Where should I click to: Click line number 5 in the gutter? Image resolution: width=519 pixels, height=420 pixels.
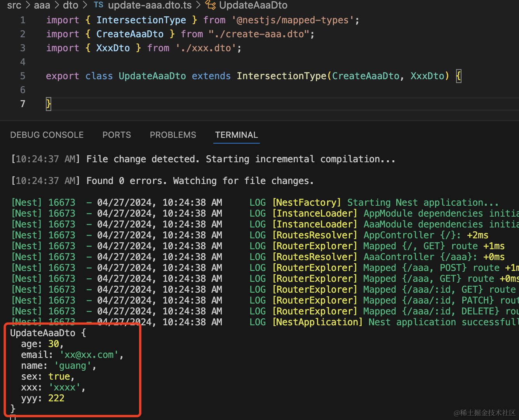click(23, 76)
